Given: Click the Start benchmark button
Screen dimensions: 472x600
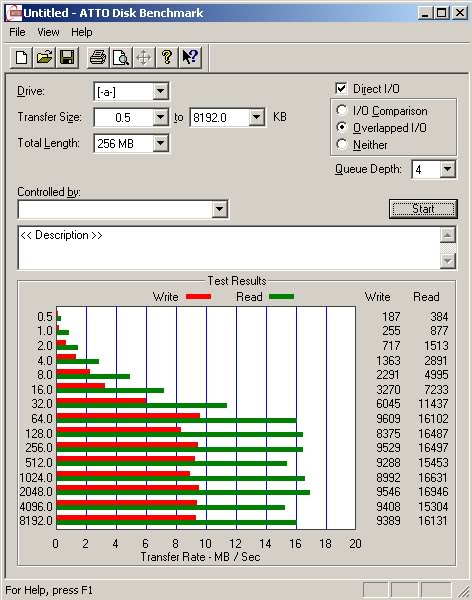Looking at the screenshot, I should pos(423,209).
